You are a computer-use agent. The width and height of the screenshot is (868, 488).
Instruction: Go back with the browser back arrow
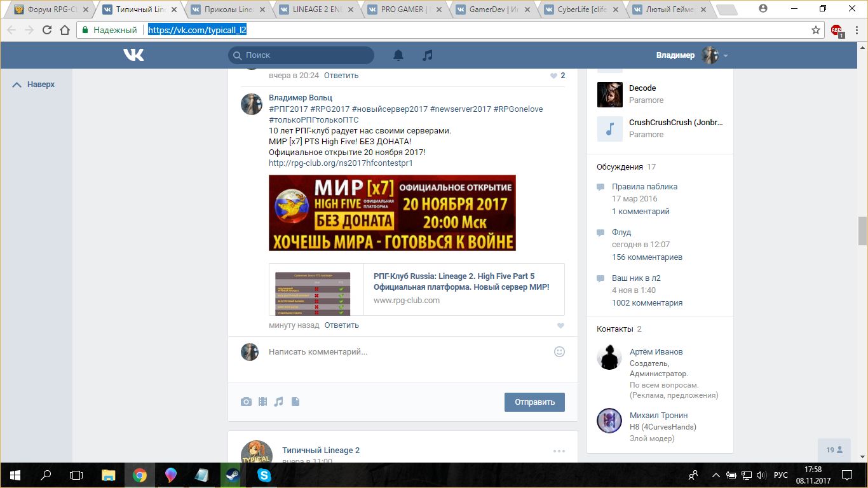[x=11, y=30]
